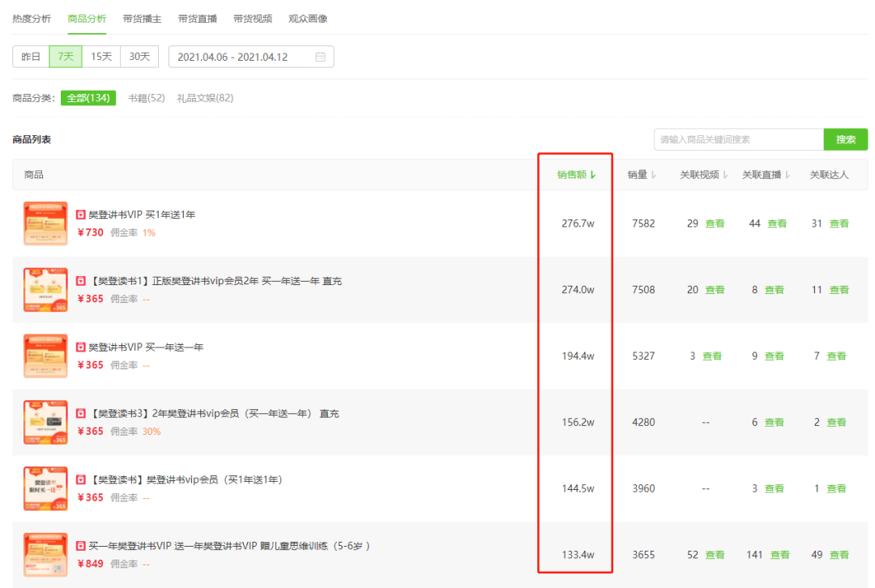This screenshot has width=875, height=588.
Task: View 20 related videos for 【樊登读书1】
Action: [x=715, y=290]
